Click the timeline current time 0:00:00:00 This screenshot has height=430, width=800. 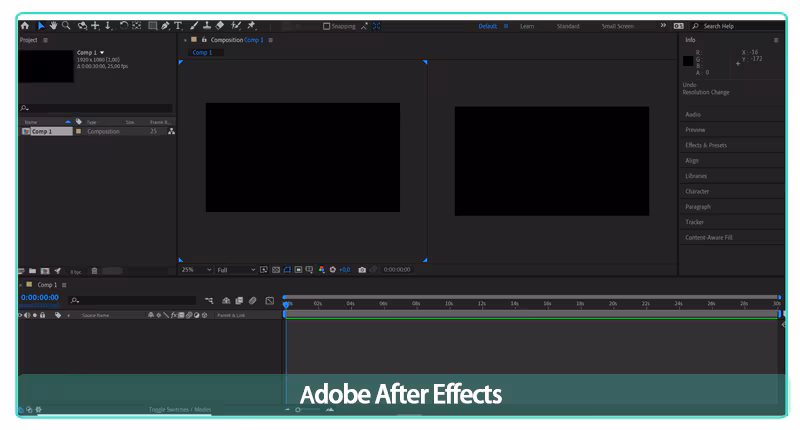pos(40,297)
